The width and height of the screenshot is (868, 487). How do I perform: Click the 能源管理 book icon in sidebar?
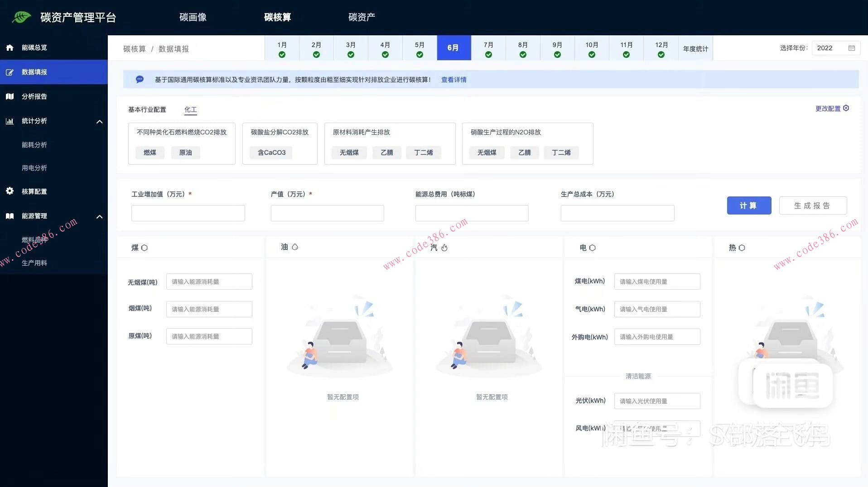pyautogui.click(x=10, y=216)
